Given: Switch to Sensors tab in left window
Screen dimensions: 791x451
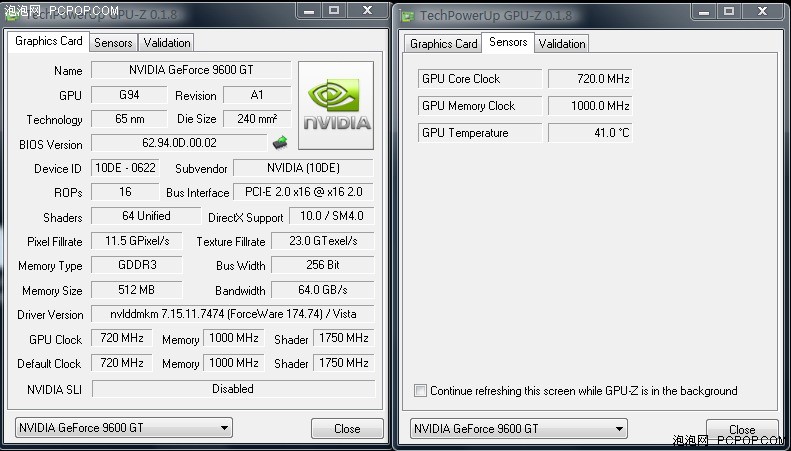Looking at the screenshot, I should [x=113, y=43].
